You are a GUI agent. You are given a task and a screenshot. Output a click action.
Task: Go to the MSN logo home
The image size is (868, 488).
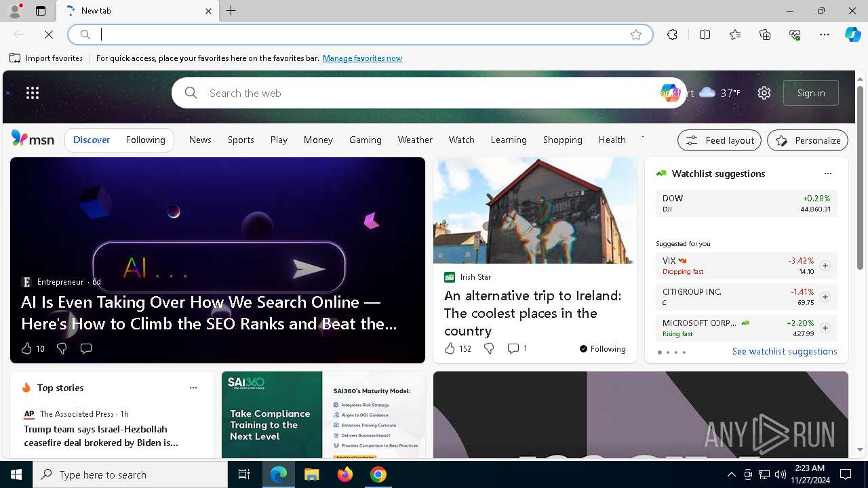[x=33, y=139]
